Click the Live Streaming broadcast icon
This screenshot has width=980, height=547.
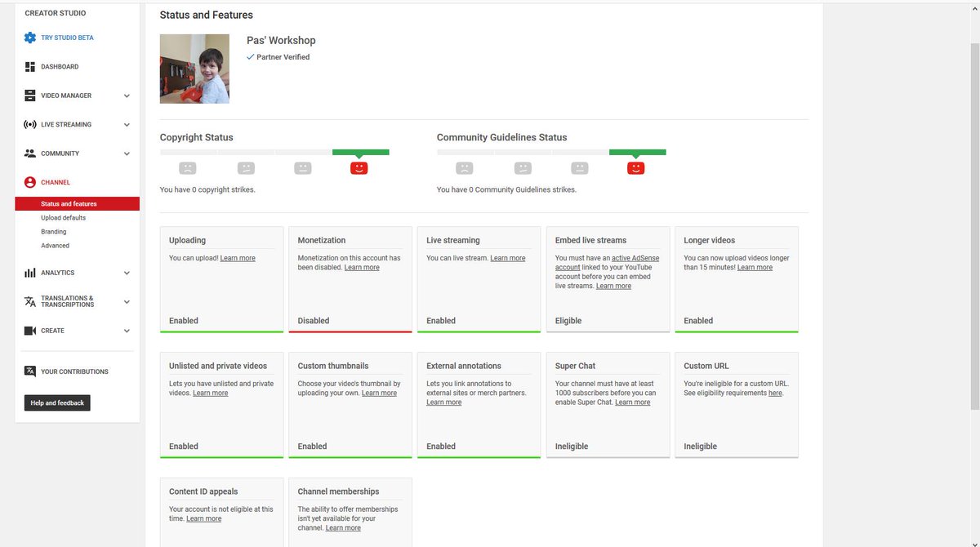(x=30, y=125)
